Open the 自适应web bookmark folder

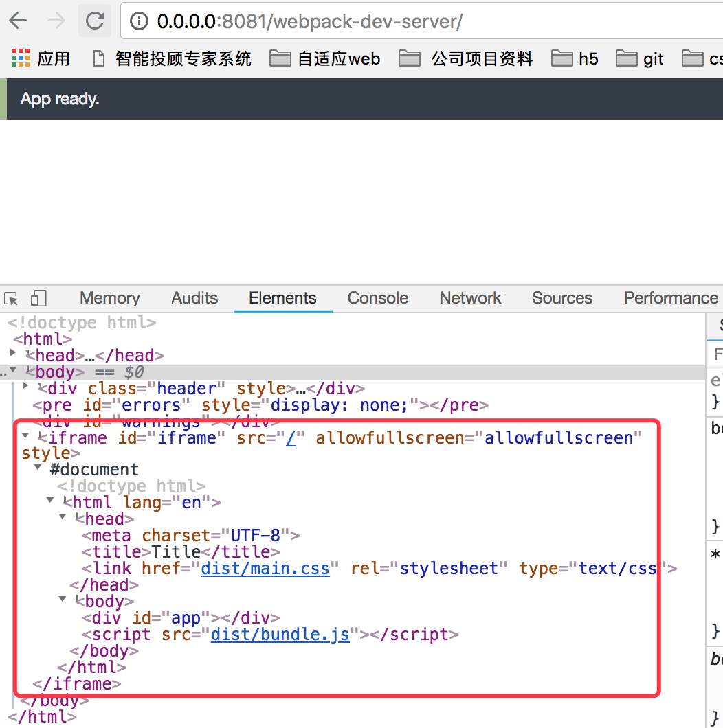coord(325,58)
